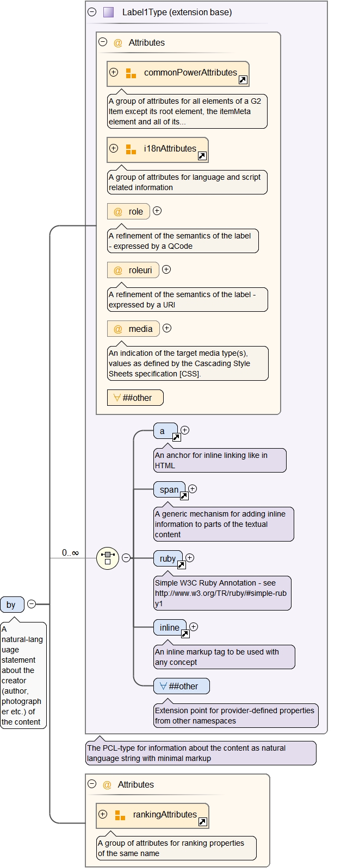Collapse the Label1Type extension base group
Image resolution: width=341 pixels, height=868 pixels.
tap(92, 12)
